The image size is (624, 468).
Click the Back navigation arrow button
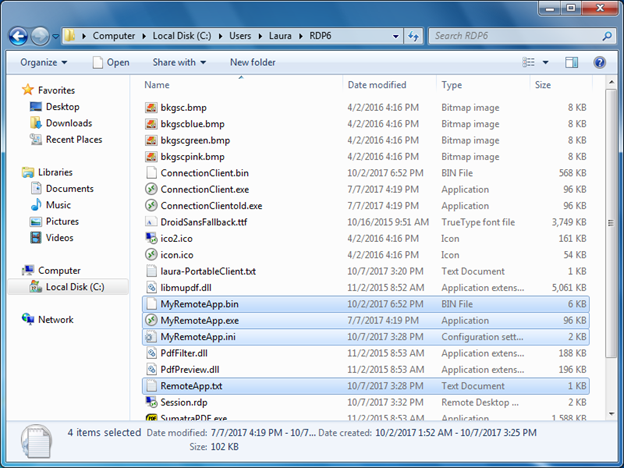coord(19,36)
